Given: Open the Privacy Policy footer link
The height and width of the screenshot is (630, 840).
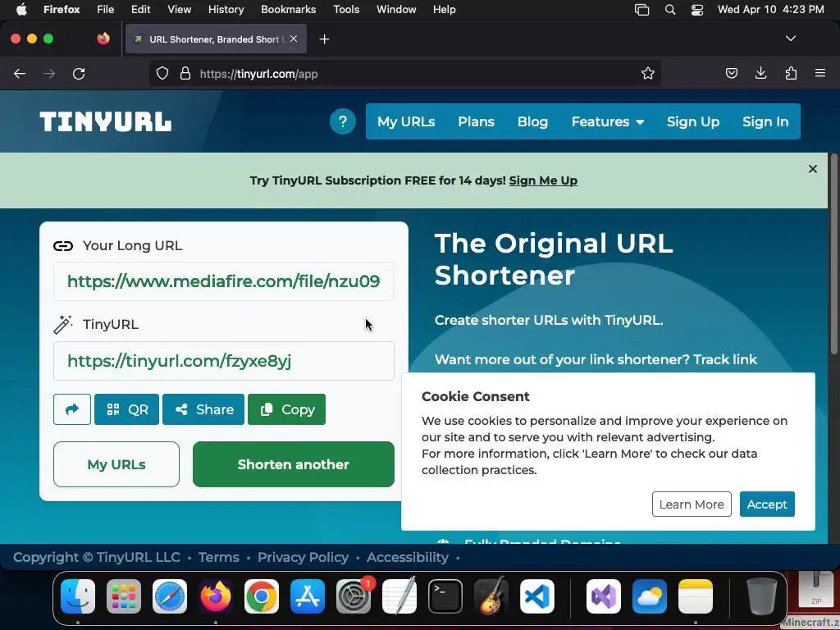Looking at the screenshot, I should pos(303,557).
